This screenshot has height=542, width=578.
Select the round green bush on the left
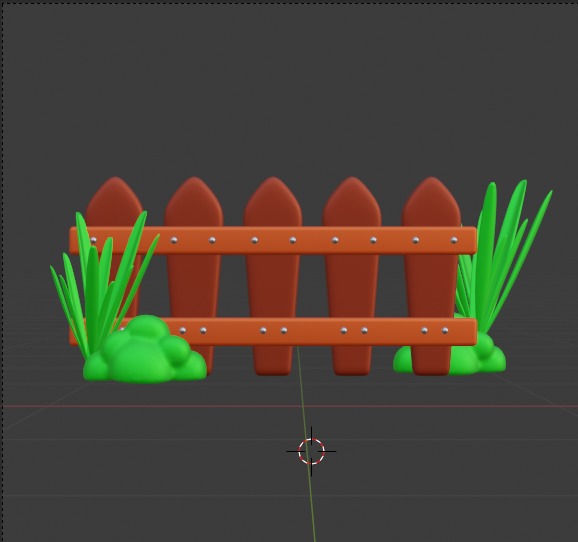(x=145, y=349)
